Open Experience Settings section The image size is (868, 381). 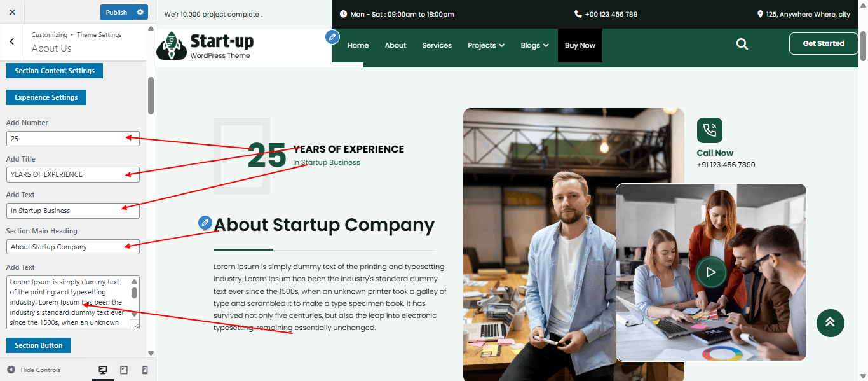coord(46,97)
